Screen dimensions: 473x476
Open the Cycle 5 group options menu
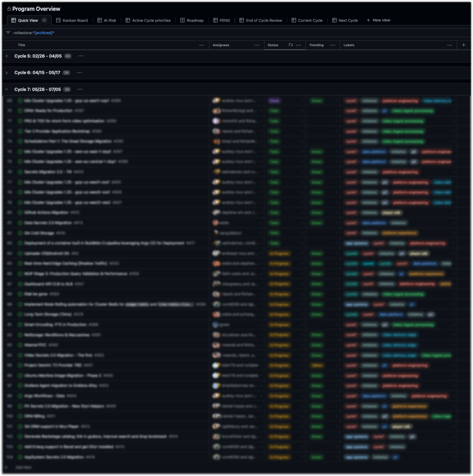tap(80, 56)
